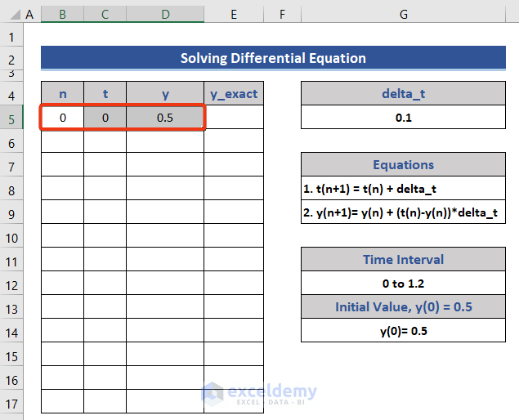Viewport: 519px width, 420px height.
Task: Select row 7 header
Action: [11, 164]
